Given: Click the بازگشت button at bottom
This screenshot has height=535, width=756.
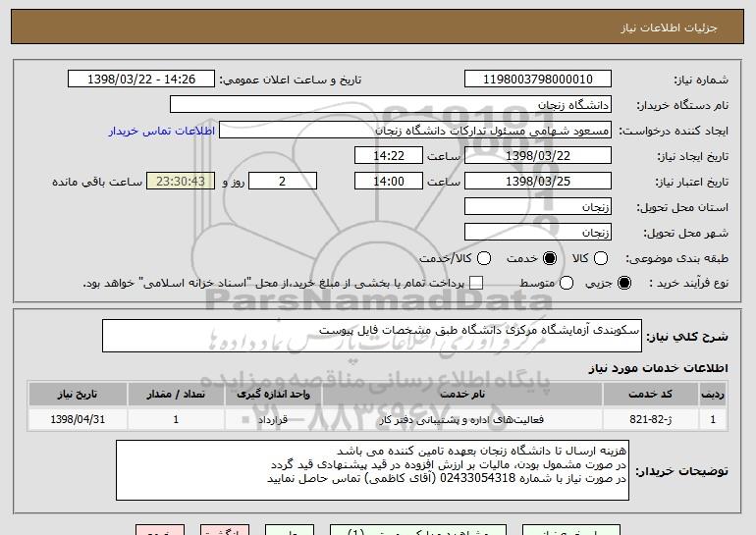Looking at the screenshot, I should tap(225, 530).
